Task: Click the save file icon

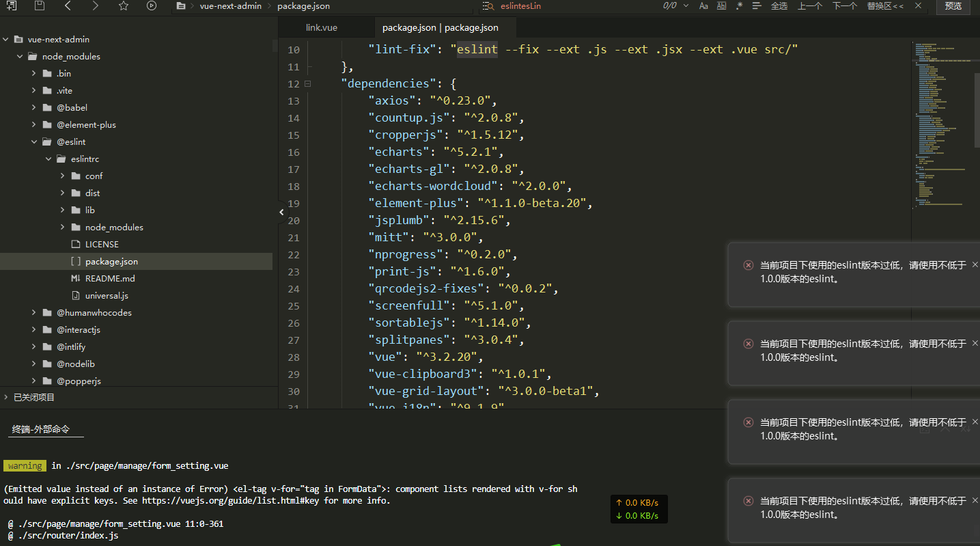Action: [40, 5]
